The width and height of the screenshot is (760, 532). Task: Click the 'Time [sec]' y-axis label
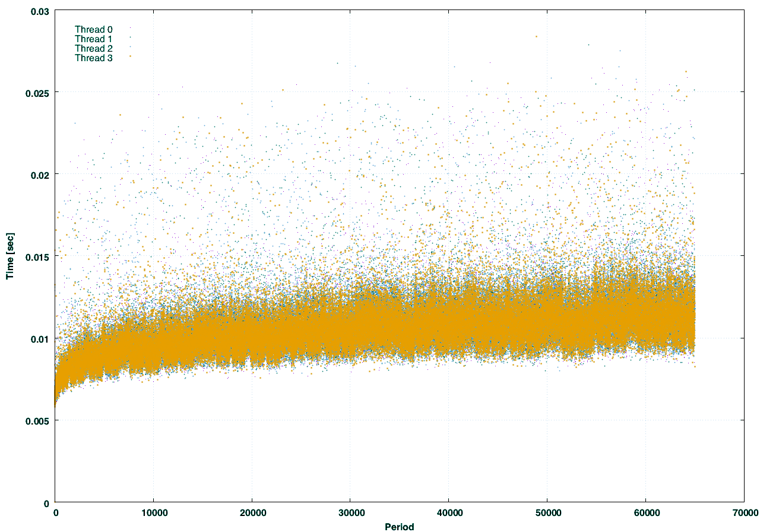click(9, 256)
